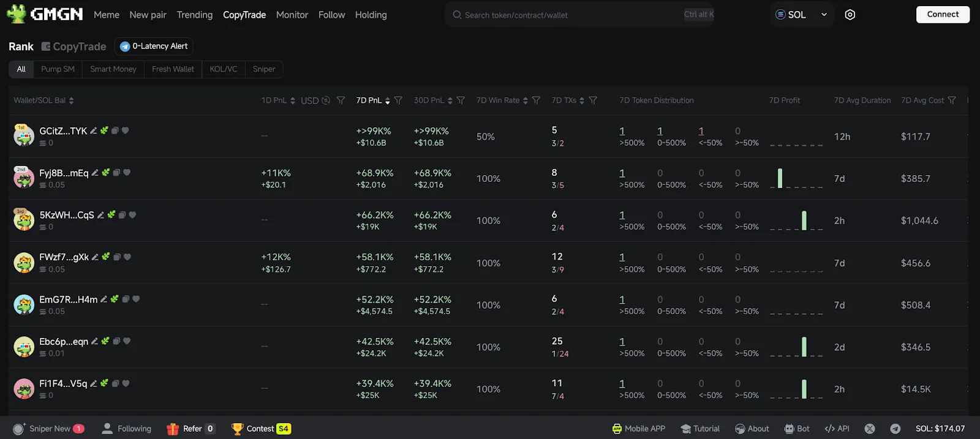This screenshot has height=439, width=980.
Task: Open the Trending menu item
Action: click(195, 15)
